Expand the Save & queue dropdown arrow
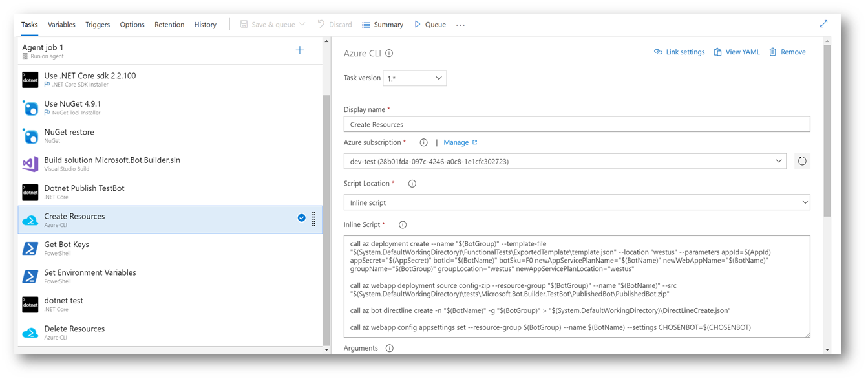 (x=302, y=25)
